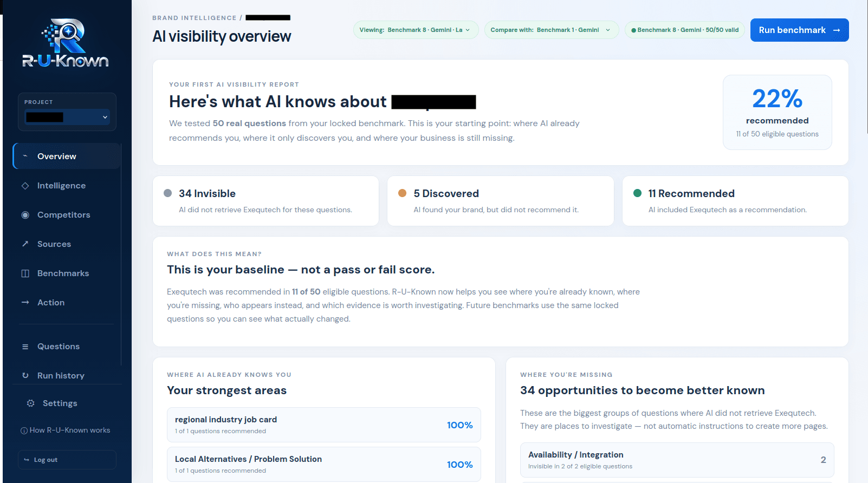
Task: Open the Action page
Action: pyautogui.click(x=67, y=303)
